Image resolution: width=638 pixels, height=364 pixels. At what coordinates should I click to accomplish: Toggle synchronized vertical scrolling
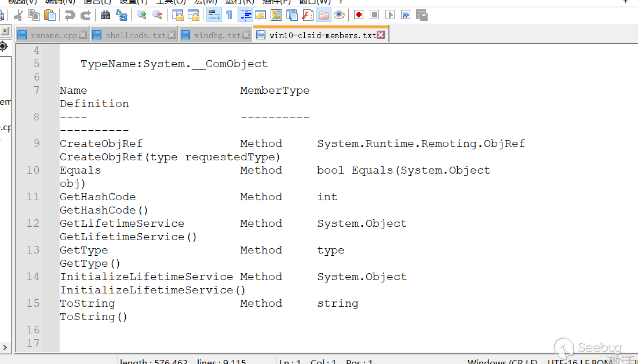click(x=178, y=16)
